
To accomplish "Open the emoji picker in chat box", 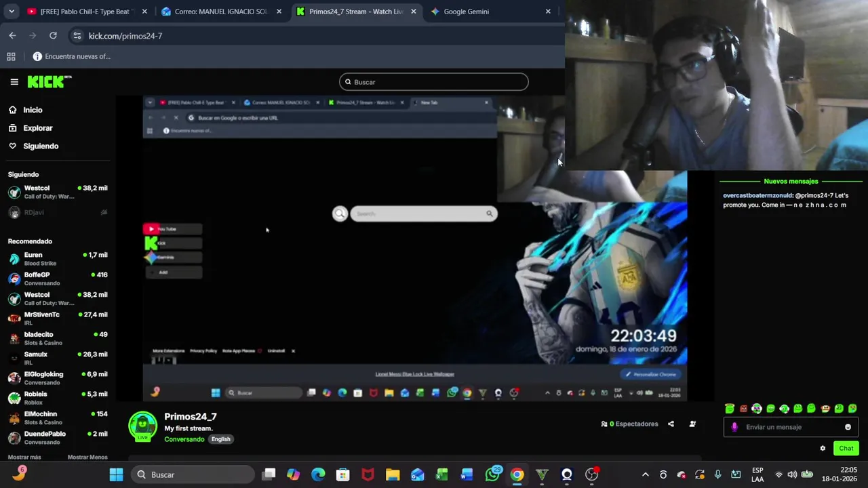I will pyautogui.click(x=848, y=427).
